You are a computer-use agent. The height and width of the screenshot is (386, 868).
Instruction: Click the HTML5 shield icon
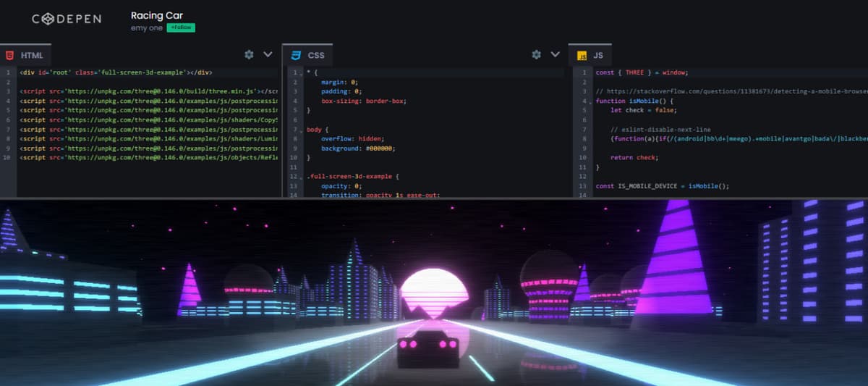(x=9, y=55)
